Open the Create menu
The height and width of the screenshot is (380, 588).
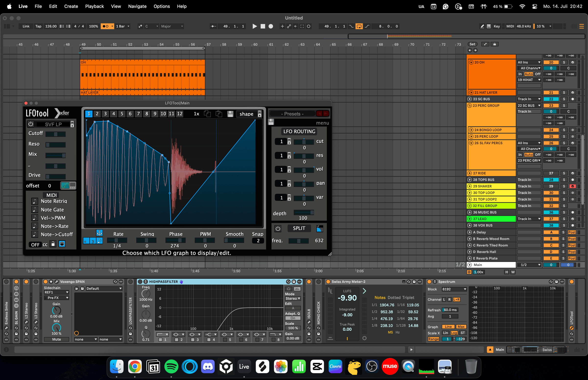[x=71, y=6]
